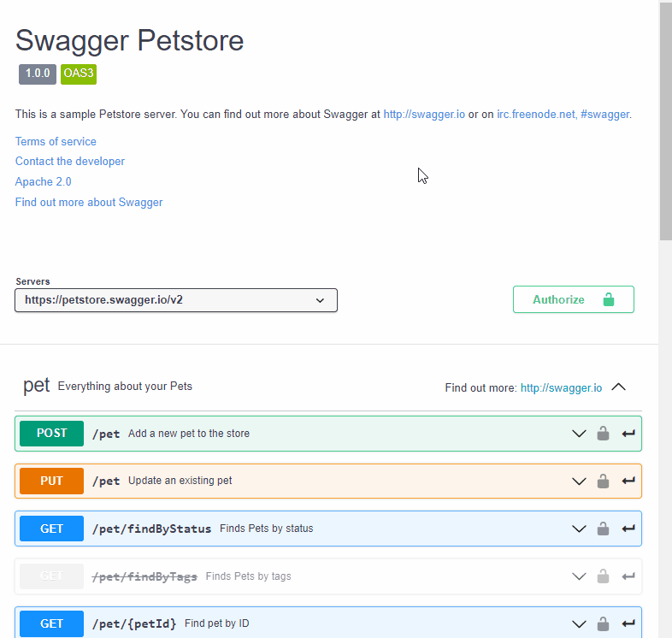Screen dimensions: 672x638
Task: Click the Swagger Petstore title
Action: pyautogui.click(x=129, y=41)
